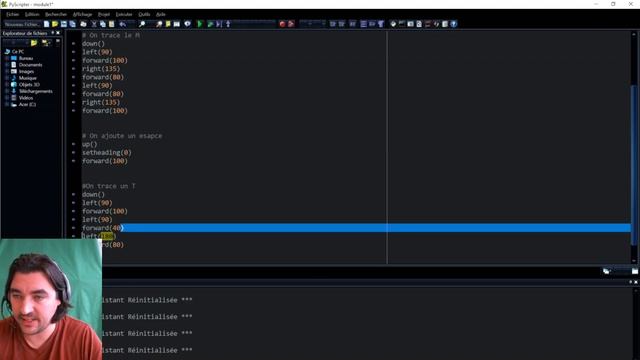Click the right(135) line under left(90)
Viewport: 640px width, 360px height.
point(101,102)
